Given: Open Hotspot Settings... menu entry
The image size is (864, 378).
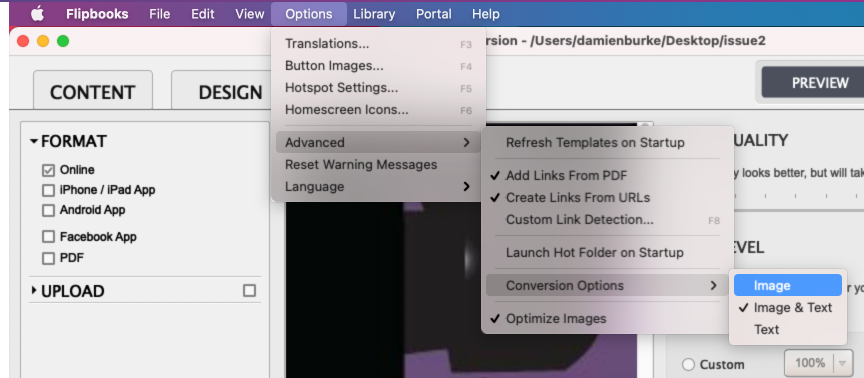Looking at the screenshot, I should tap(378, 88).
